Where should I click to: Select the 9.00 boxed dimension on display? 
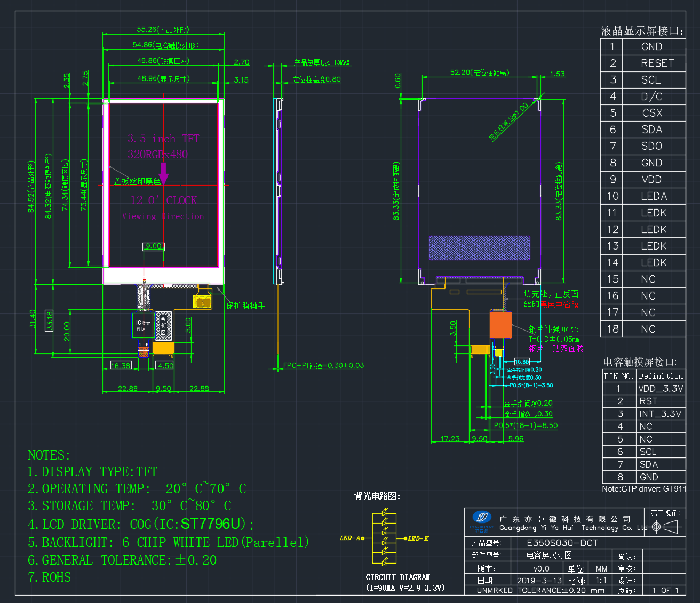(x=154, y=246)
